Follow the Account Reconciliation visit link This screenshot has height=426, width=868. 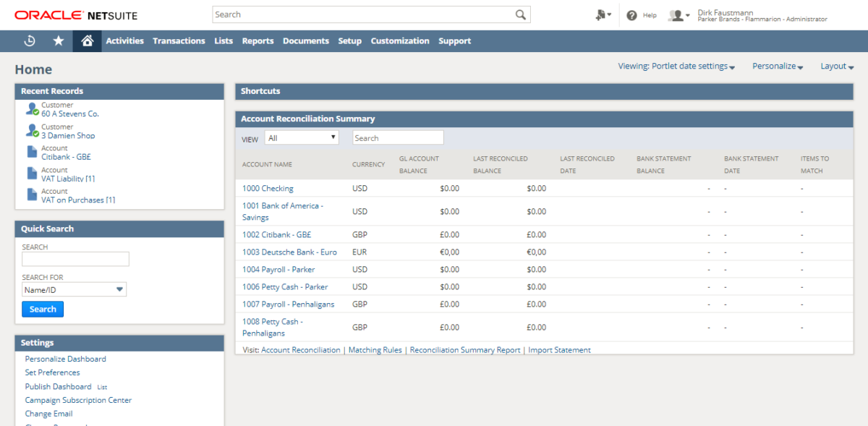(x=301, y=350)
